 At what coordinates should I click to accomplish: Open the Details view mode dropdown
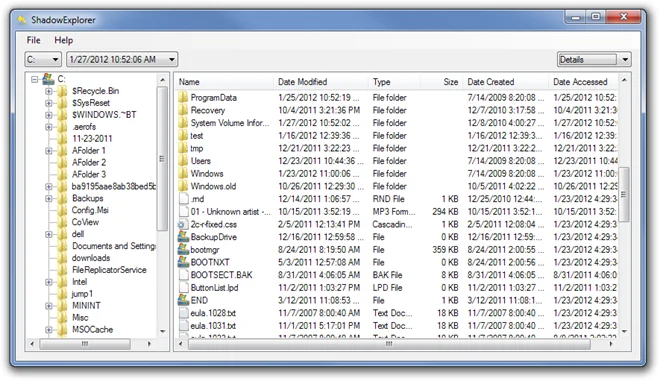[x=594, y=59]
